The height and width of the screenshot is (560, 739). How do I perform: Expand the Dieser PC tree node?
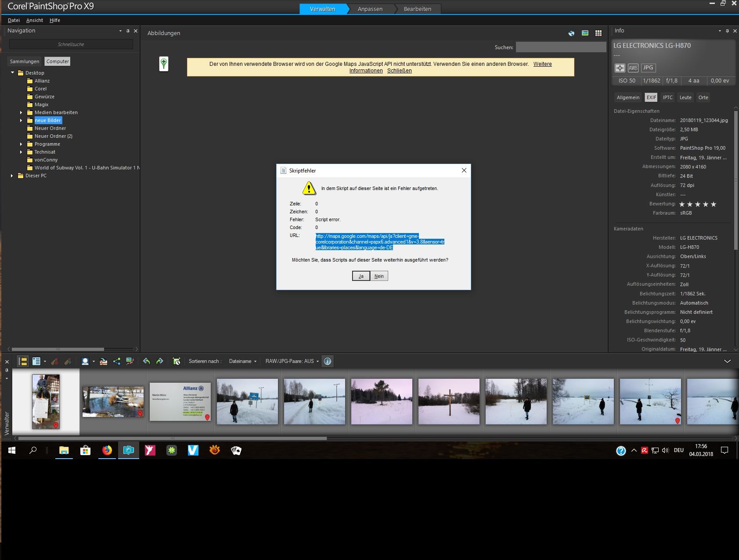click(x=12, y=176)
